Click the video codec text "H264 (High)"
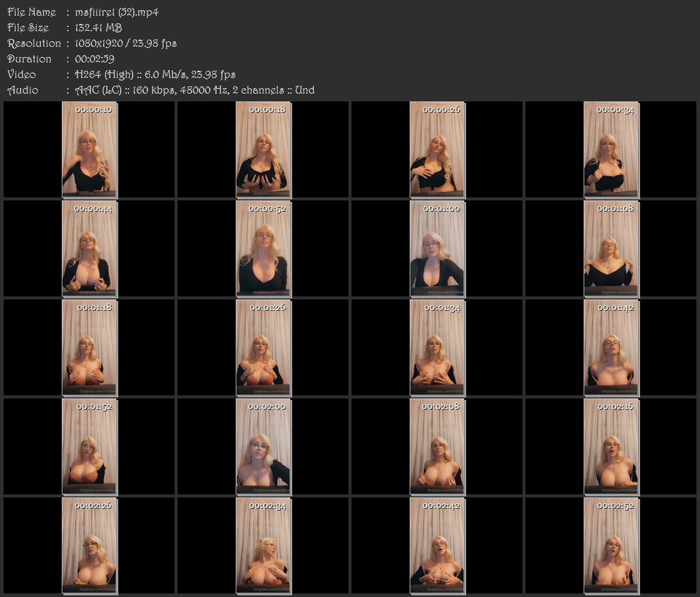 [104, 74]
